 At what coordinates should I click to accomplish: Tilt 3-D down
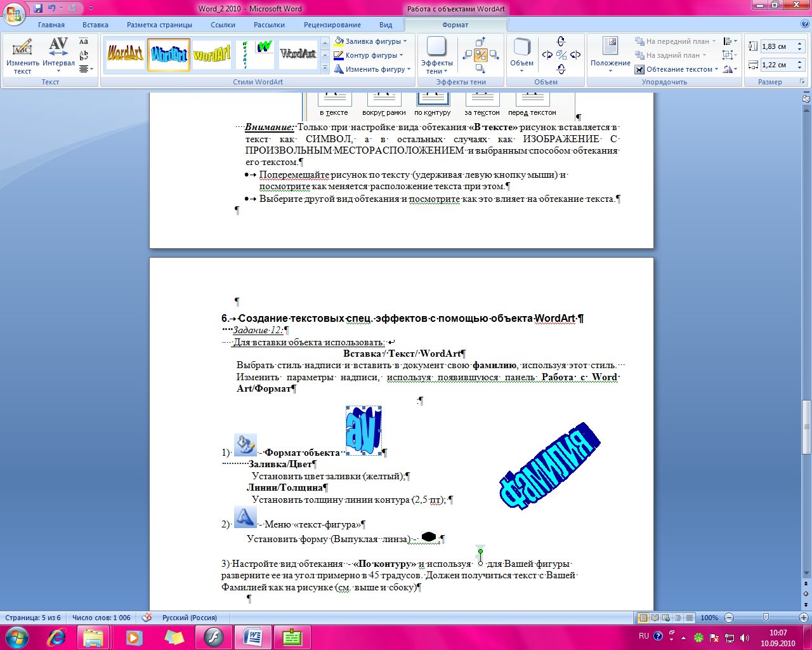click(561, 69)
